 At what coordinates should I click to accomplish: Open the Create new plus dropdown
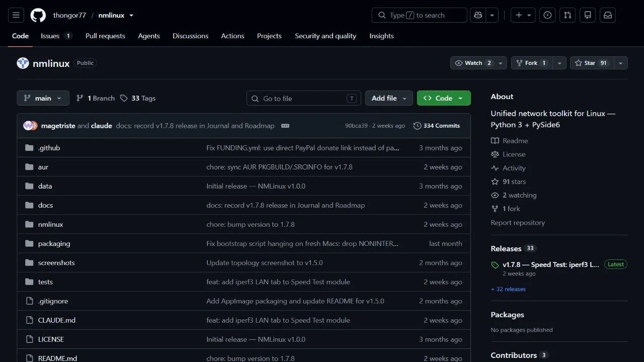523,15
